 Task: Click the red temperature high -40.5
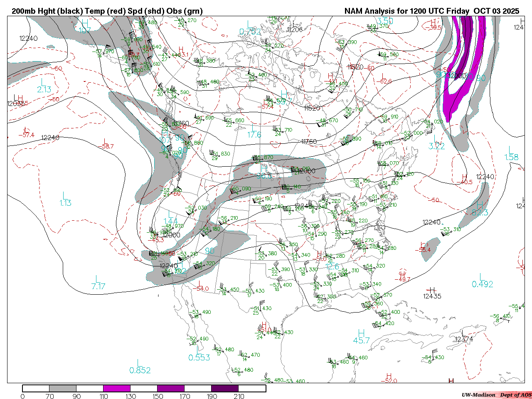[465, 182]
